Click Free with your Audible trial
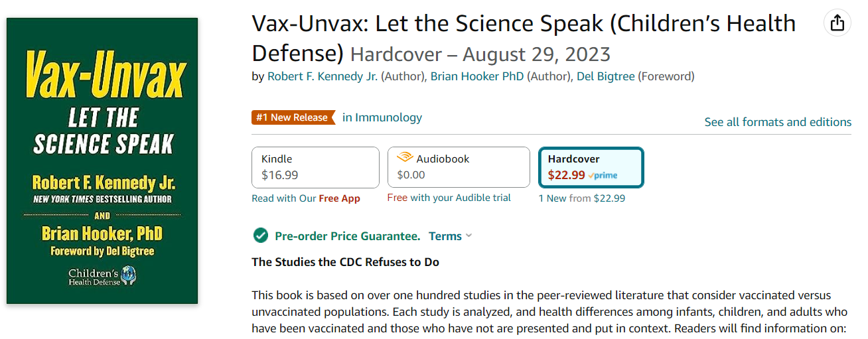This screenshot has height=339, width=868. 449,198
